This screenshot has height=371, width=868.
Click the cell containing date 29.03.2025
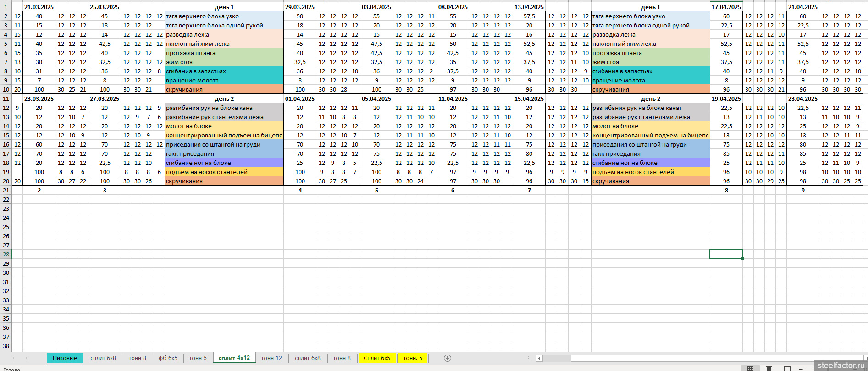click(300, 7)
